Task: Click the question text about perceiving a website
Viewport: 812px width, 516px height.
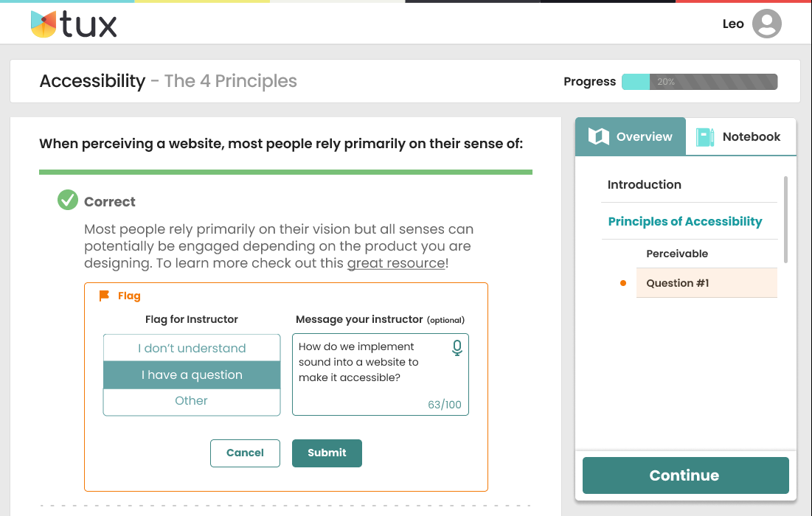Action: tap(281, 144)
